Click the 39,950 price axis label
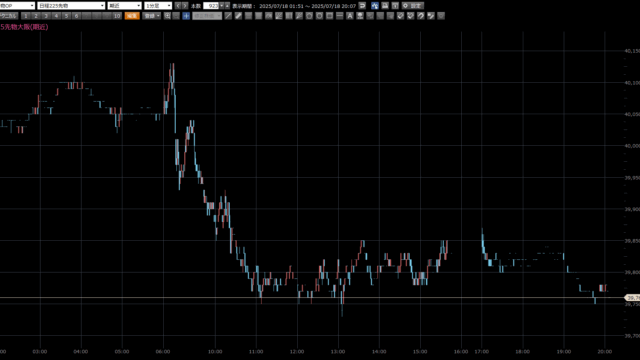Image resolution: width=640 pixels, height=360 pixels. (632, 178)
